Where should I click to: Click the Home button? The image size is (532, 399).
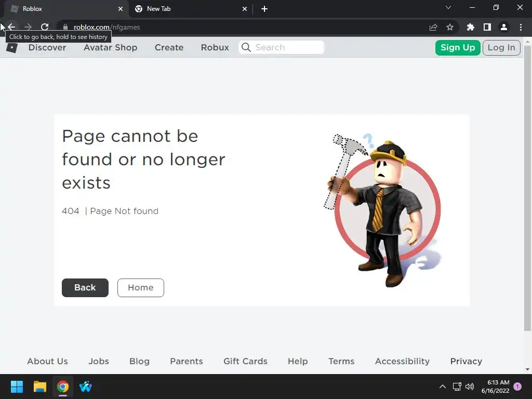point(140,288)
